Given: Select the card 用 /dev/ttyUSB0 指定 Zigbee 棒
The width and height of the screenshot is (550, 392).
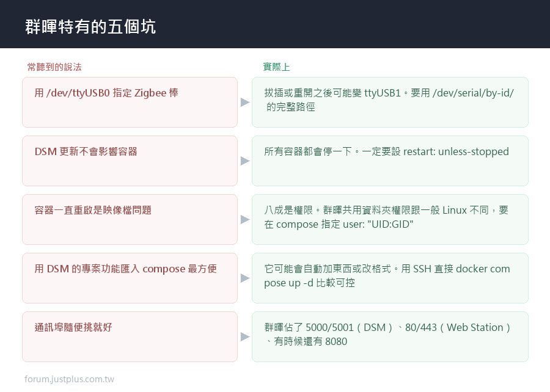Looking at the screenshot, I should tap(130, 103).
